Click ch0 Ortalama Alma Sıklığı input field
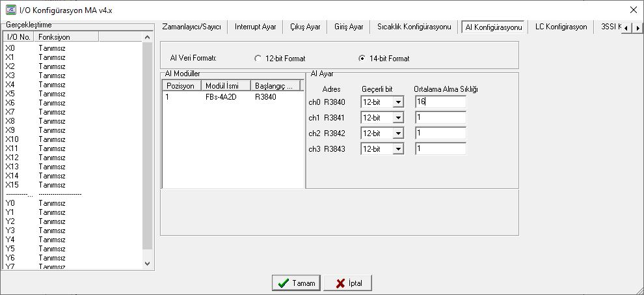The height and width of the screenshot is (295, 644). [440, 102]
